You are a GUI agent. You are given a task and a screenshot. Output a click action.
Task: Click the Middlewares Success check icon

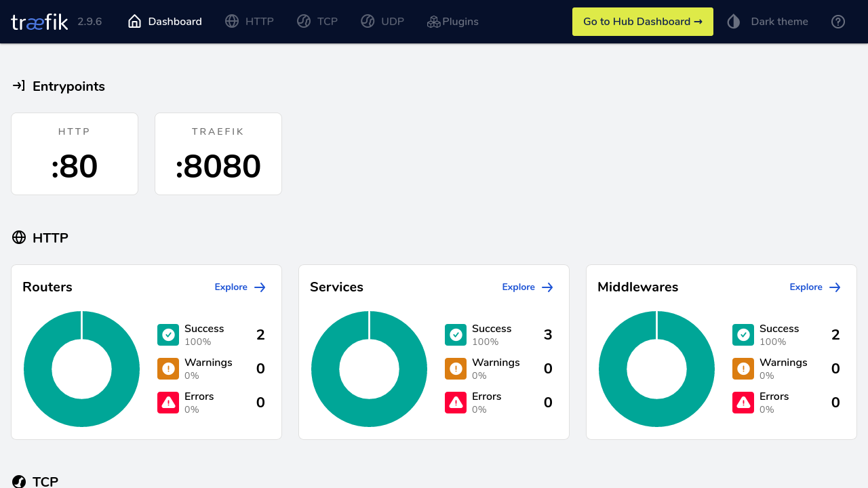(743, 335)
